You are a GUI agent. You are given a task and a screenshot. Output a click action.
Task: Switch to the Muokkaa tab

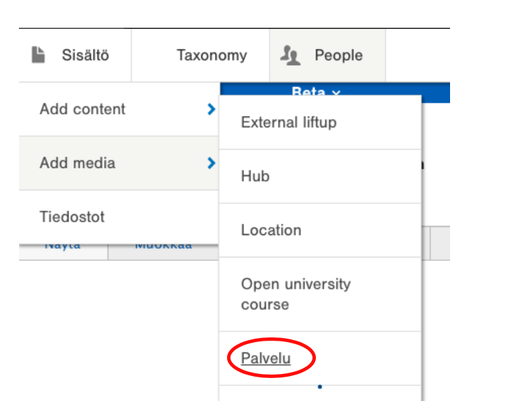pos(163,247)
